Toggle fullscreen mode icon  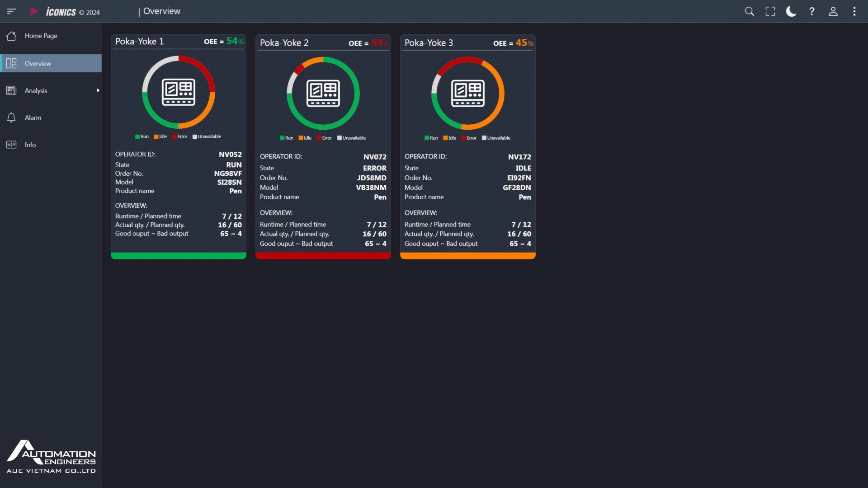click(770, 11)
